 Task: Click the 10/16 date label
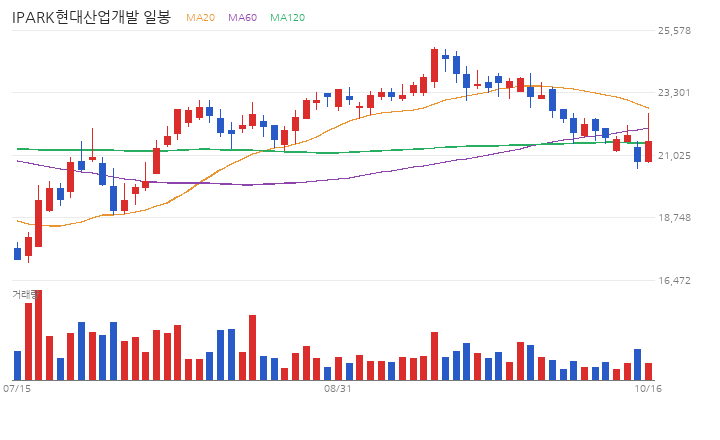[648, 389]
